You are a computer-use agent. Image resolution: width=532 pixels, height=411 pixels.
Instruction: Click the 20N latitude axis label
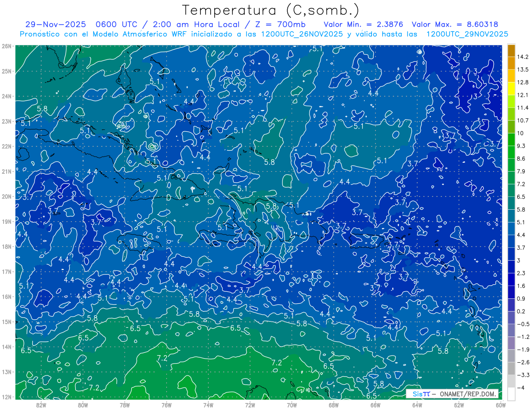click(7, 196)
